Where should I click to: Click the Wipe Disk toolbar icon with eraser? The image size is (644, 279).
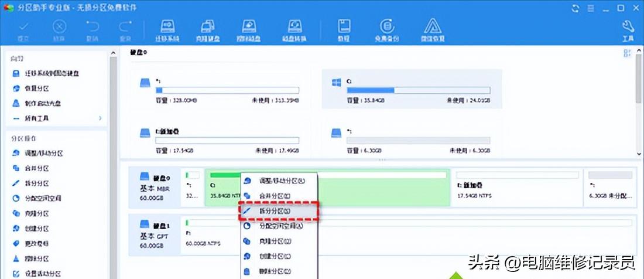(x=250, y=30)
